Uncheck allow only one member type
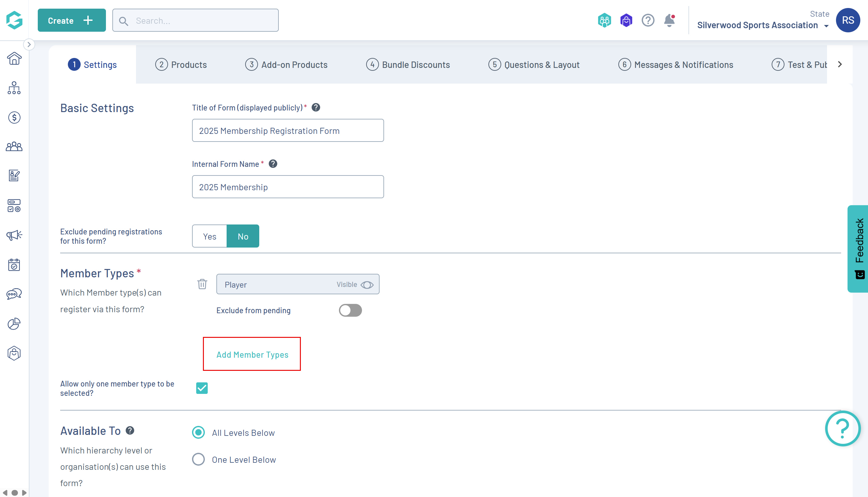This screenshot has width=868, height=497. 202,388
